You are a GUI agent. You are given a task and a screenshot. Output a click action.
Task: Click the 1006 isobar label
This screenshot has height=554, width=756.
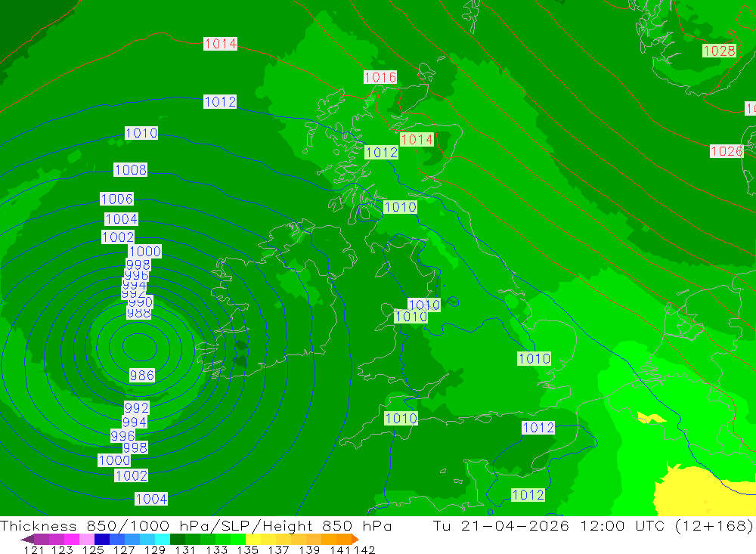click(116, 199)
